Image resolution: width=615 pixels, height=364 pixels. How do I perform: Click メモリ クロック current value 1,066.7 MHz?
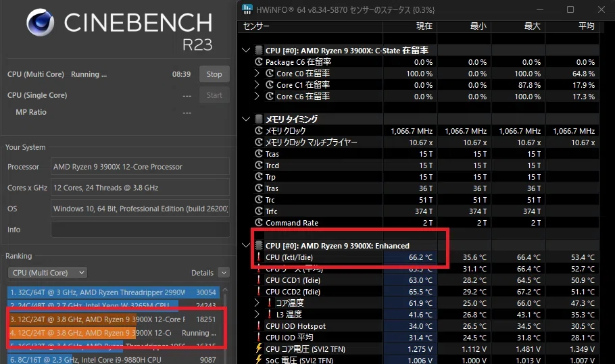pos(412,131)
